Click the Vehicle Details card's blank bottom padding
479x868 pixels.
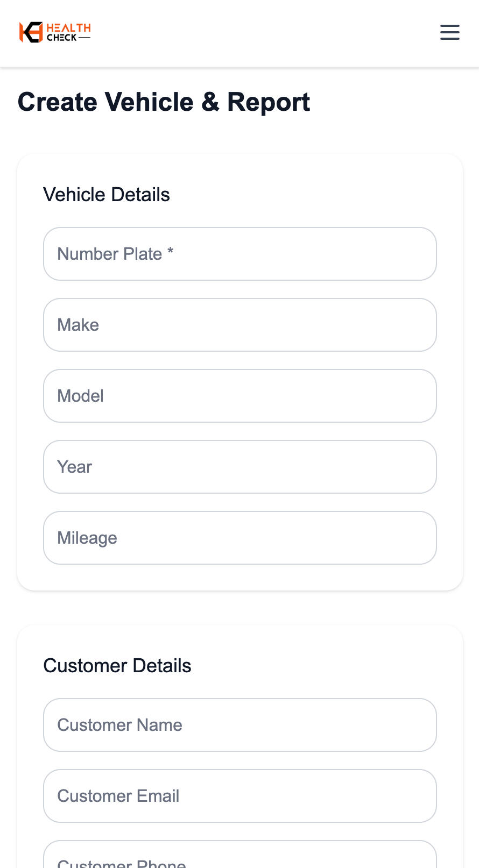point(240,578)
